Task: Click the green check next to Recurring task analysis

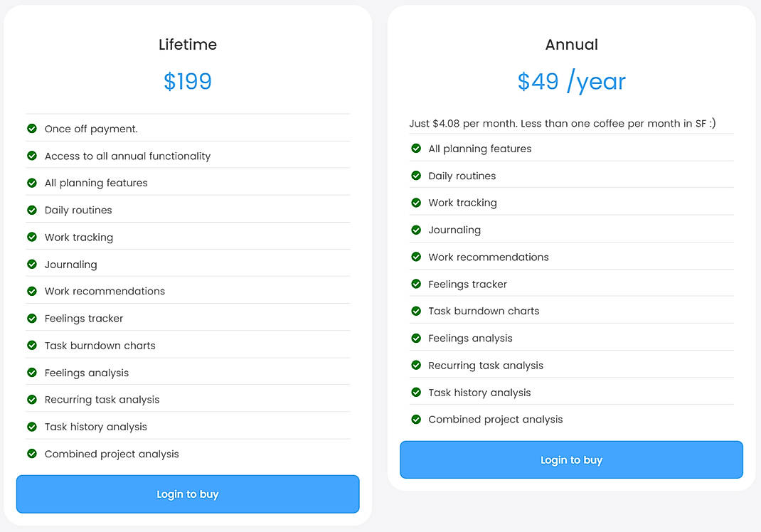Action: pos(32,399)
